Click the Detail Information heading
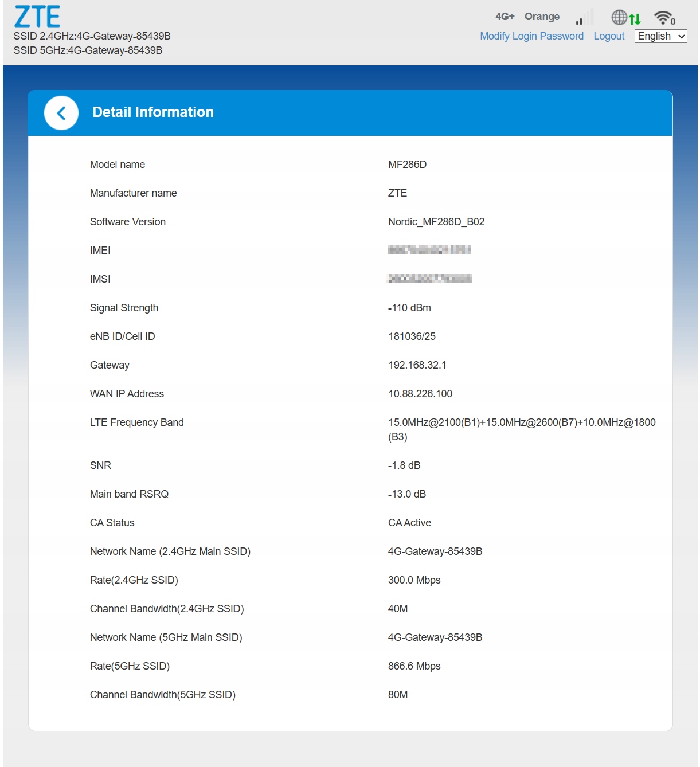700x767 pixels. (x=153, y=112)
